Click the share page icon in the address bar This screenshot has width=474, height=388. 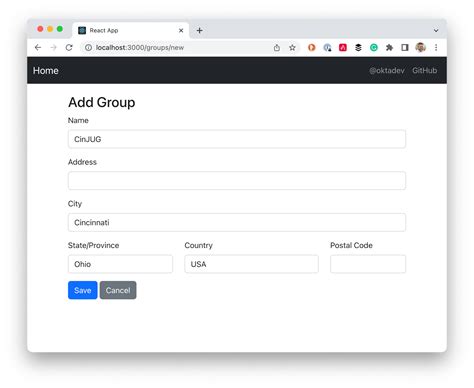coord(277,48)
